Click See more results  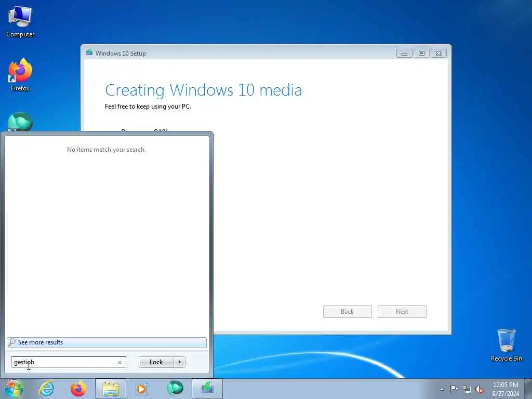pyautogui.click(x=107, y=342)
